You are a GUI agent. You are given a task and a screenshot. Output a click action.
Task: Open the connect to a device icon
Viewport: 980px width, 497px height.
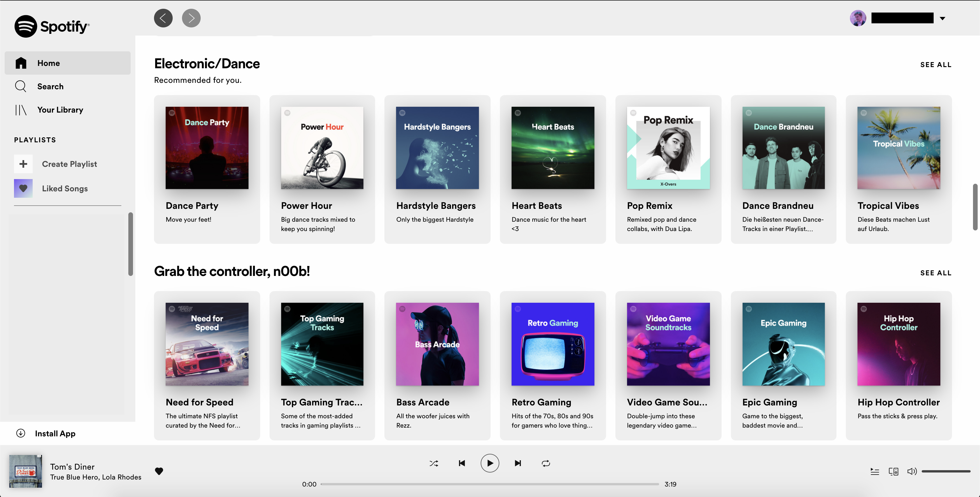point(893,472)
